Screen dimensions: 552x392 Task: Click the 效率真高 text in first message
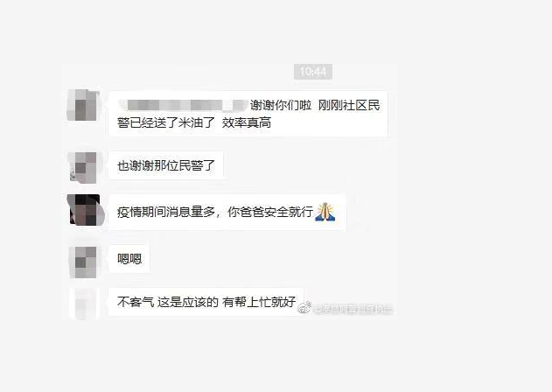[x=247, y=122]
